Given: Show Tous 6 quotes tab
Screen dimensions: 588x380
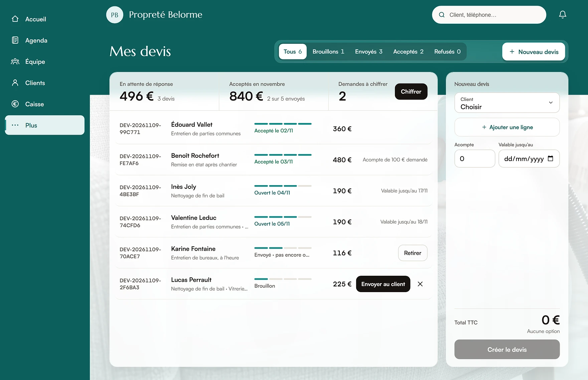Looking at the screenshot, I should tap(293, 52).
